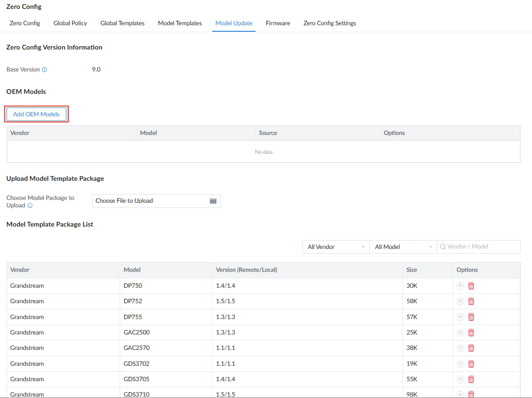Focus the Vendor / Model search box

point(478,247)
